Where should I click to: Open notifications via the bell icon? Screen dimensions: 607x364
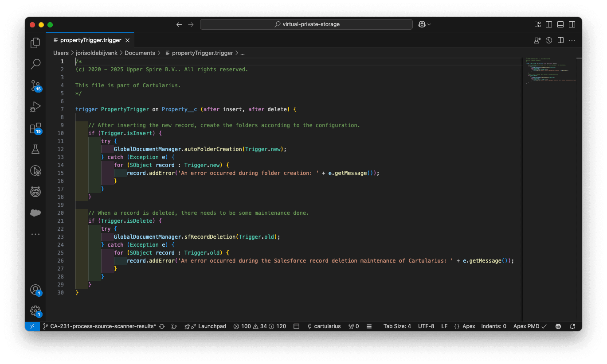pyautogui.click(x=572, y=326)
